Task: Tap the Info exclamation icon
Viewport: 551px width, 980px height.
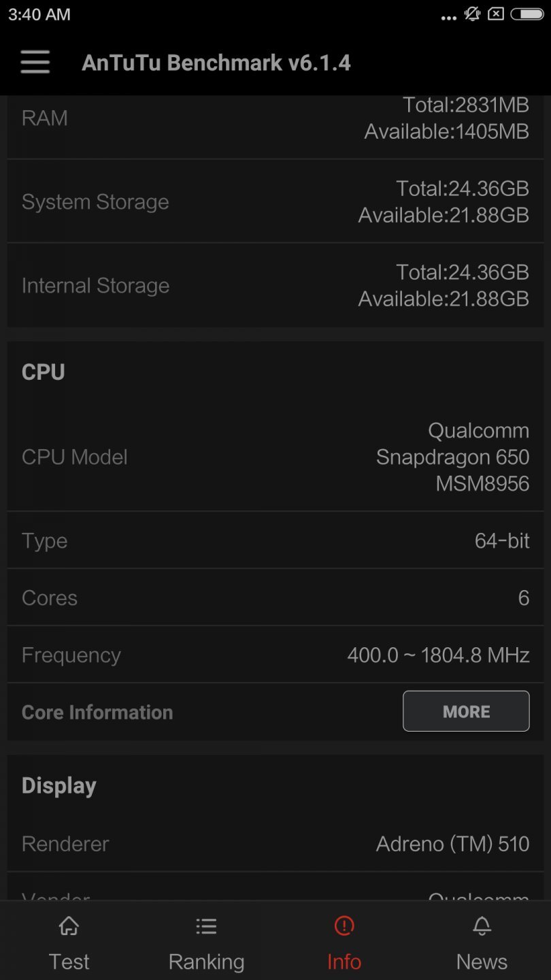Action: 344,926
